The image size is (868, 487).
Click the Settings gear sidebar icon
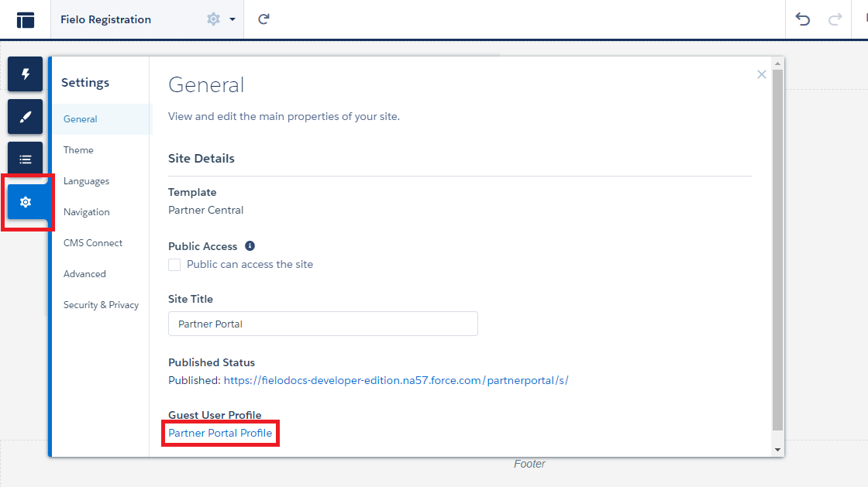pos(26,202)
